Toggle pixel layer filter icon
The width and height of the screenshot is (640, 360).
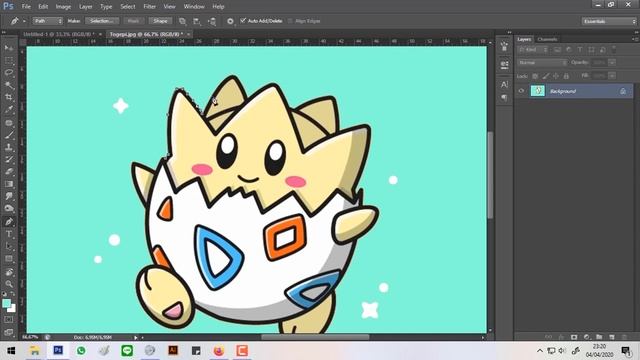click(558, 50)
